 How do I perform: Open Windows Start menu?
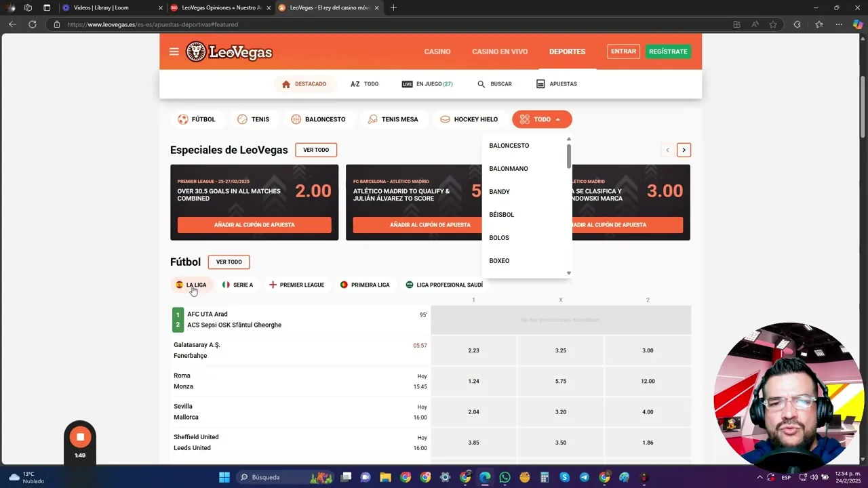coord(224,477)
